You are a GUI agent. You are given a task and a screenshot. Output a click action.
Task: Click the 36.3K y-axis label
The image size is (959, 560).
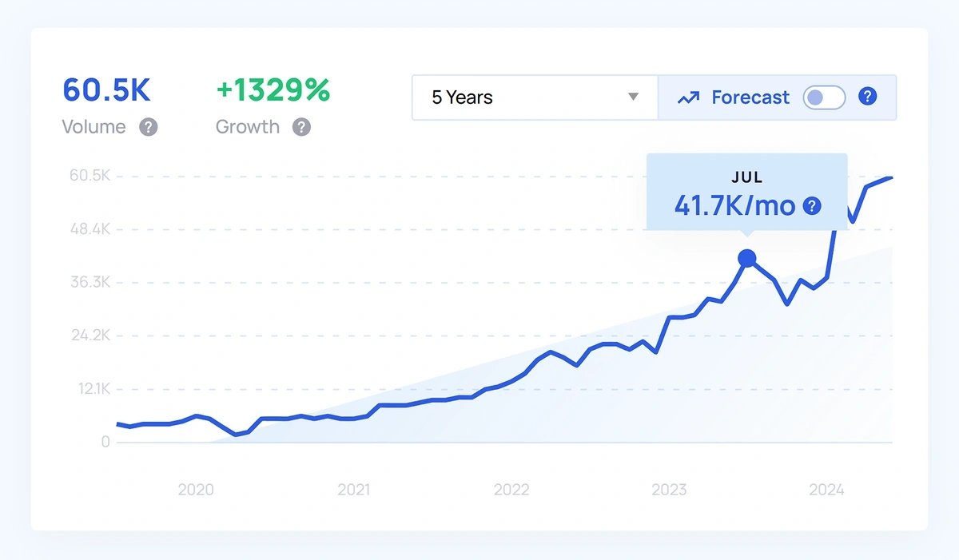(89, 282)
